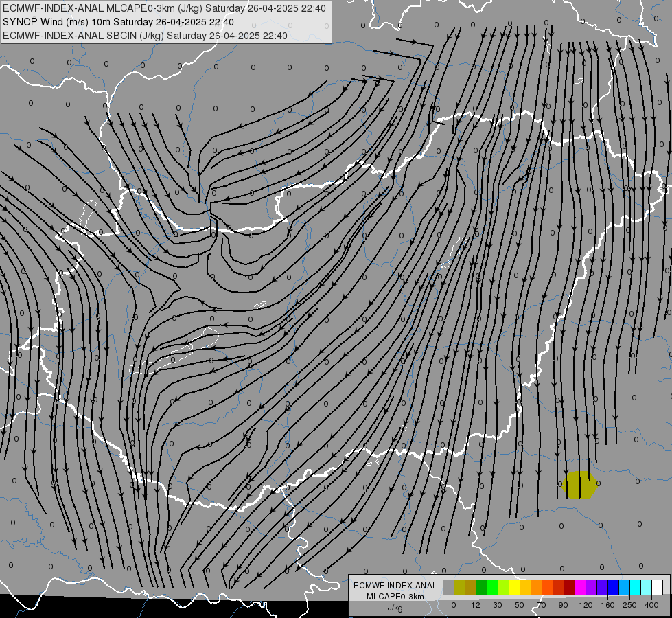Click the pure yellow legend swatch

[x=515, y=587]
